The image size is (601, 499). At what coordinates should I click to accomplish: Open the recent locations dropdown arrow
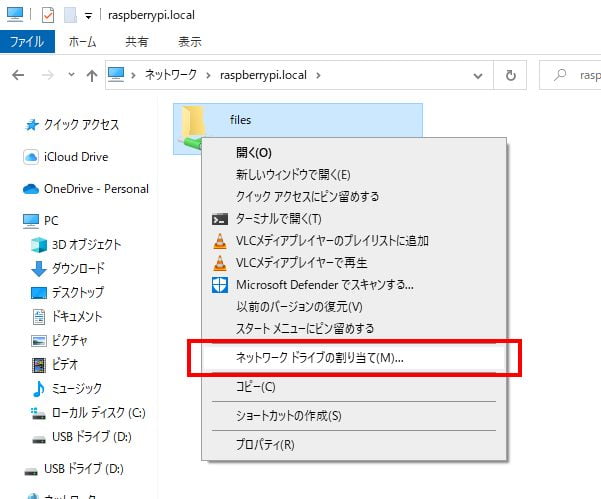pyautogui.click(x=71, y=74)
